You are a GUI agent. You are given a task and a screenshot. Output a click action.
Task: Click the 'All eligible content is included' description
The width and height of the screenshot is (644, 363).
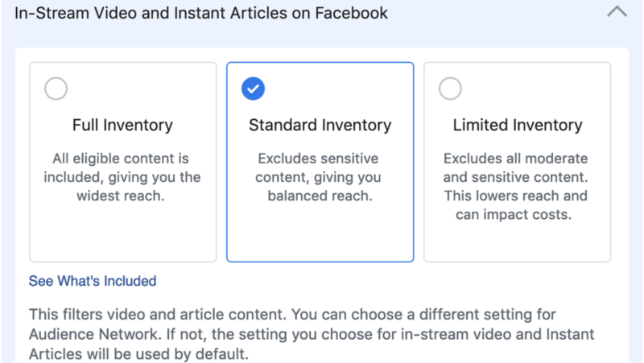122,159
